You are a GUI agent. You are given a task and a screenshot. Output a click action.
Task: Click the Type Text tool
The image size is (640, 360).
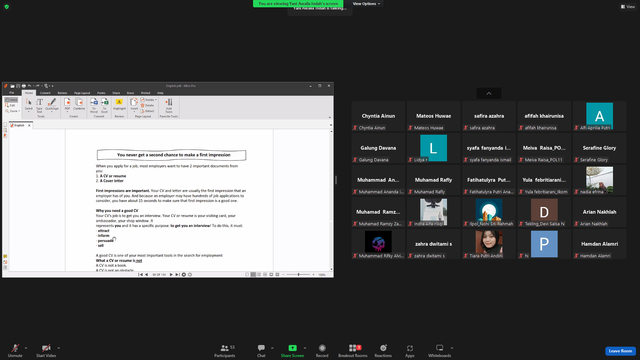[x=40, y=104]
